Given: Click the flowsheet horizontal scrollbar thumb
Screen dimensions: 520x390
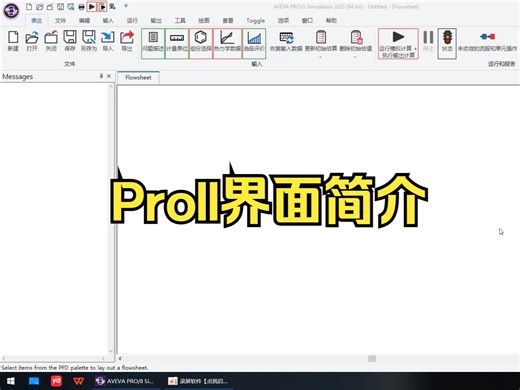Looking at the screenshot, I should click(x=372, y=358).
